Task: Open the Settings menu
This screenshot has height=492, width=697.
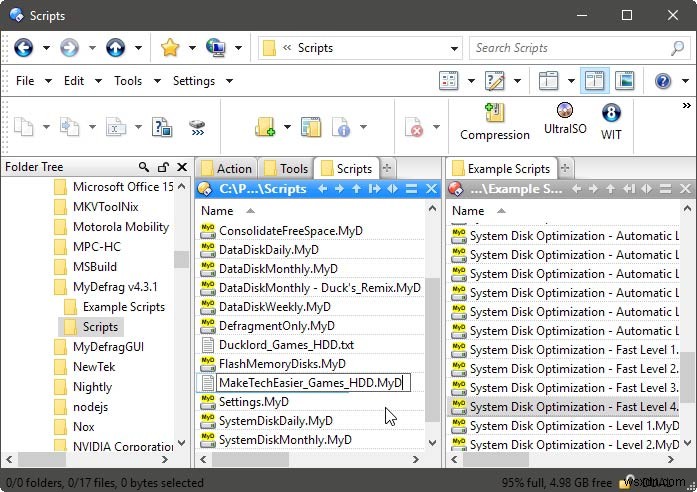Action: [x=193, y=81]
